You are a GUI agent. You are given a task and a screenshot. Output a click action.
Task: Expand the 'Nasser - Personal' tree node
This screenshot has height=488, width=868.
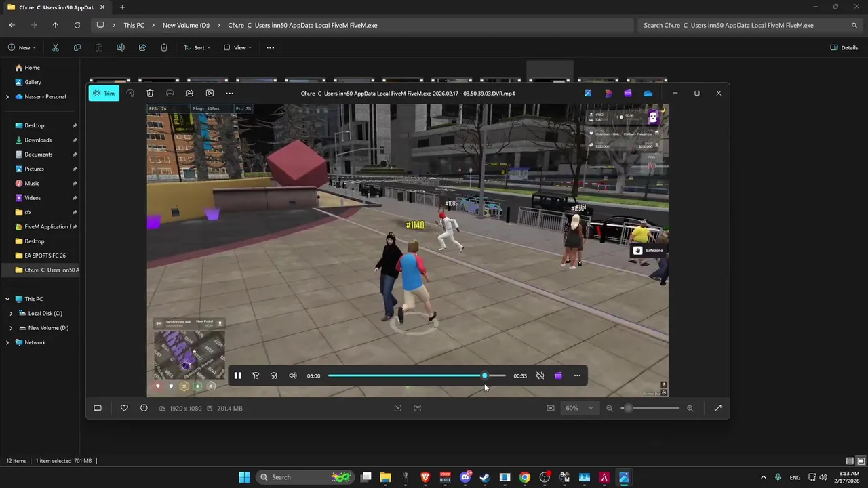7,96
